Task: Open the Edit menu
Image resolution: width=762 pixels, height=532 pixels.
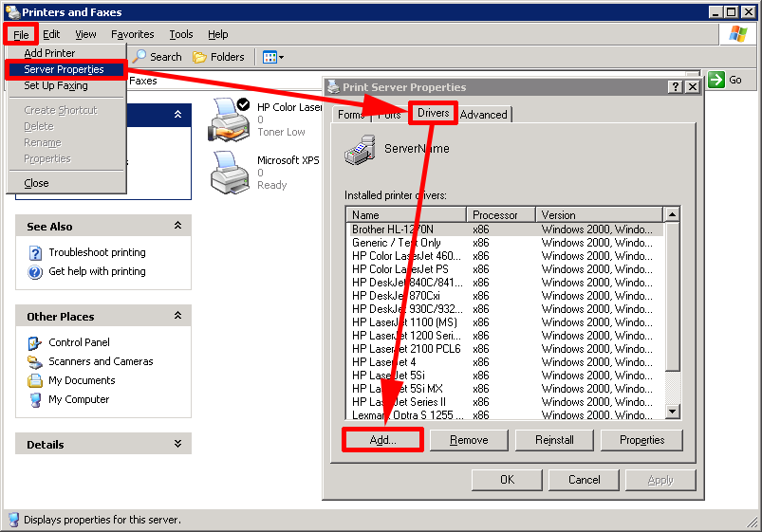Action: 51,34
